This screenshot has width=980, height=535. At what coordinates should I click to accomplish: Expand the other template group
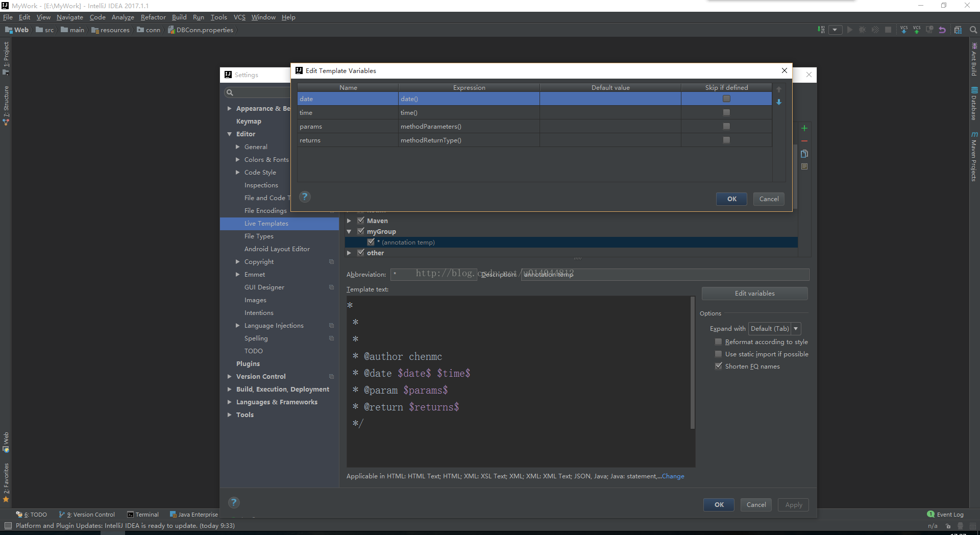pos(349,253)
